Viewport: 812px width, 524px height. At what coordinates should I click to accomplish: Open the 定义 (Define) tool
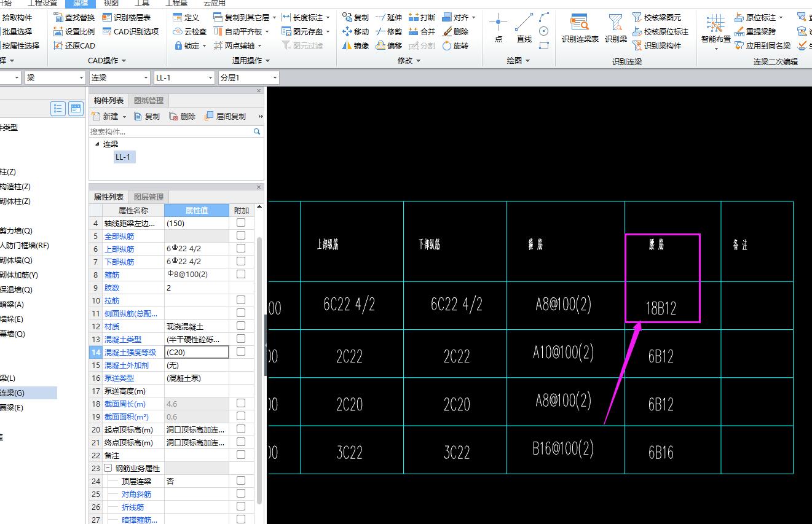coord(186,17)
